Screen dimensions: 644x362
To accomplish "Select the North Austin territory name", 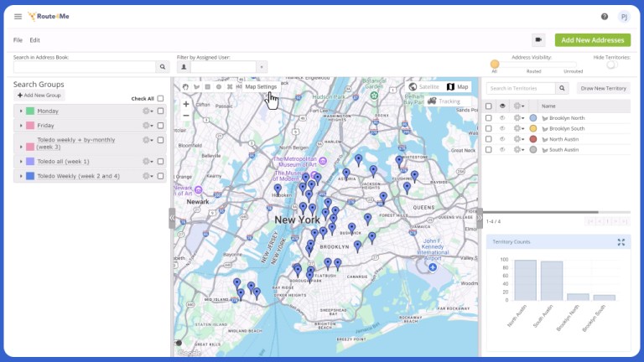I will [563, 139].
